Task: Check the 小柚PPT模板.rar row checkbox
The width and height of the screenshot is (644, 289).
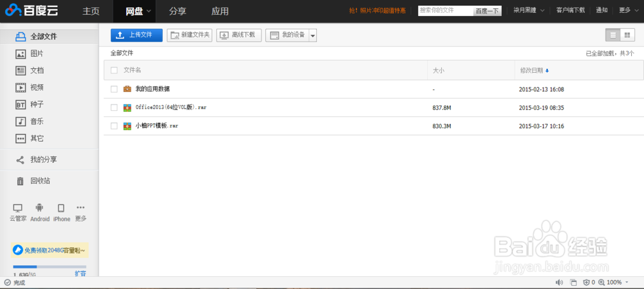Action: [x=114, y=126]
